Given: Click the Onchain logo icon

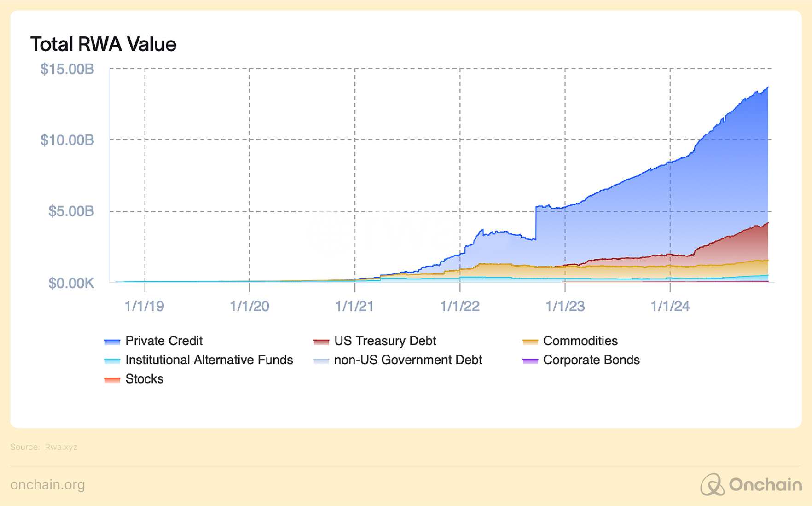Looking at the screenshot, I should click(712, 484).
